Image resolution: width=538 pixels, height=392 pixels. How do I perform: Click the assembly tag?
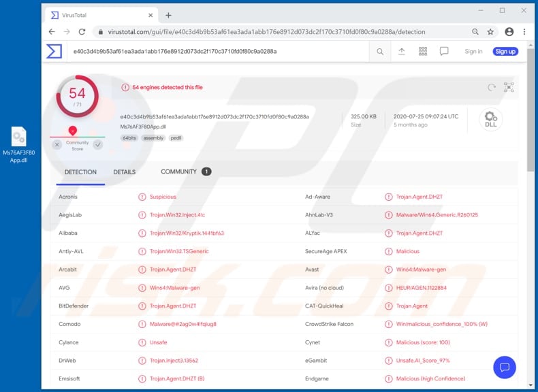tap(153, 138)
